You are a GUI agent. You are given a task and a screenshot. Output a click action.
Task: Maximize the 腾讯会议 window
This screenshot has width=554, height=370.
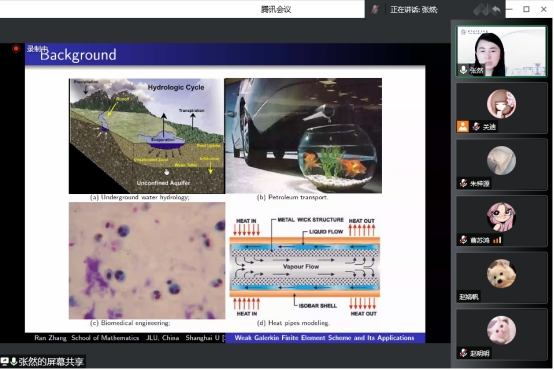pyautogui.click(x=526, y=9)
